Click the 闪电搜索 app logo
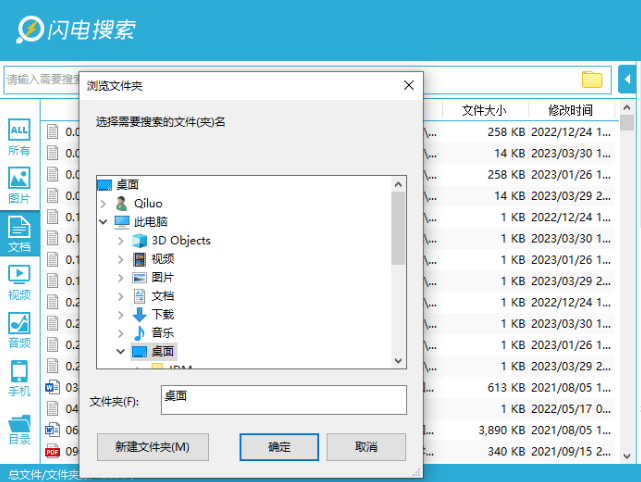641x482 pixels. [76, 29]
